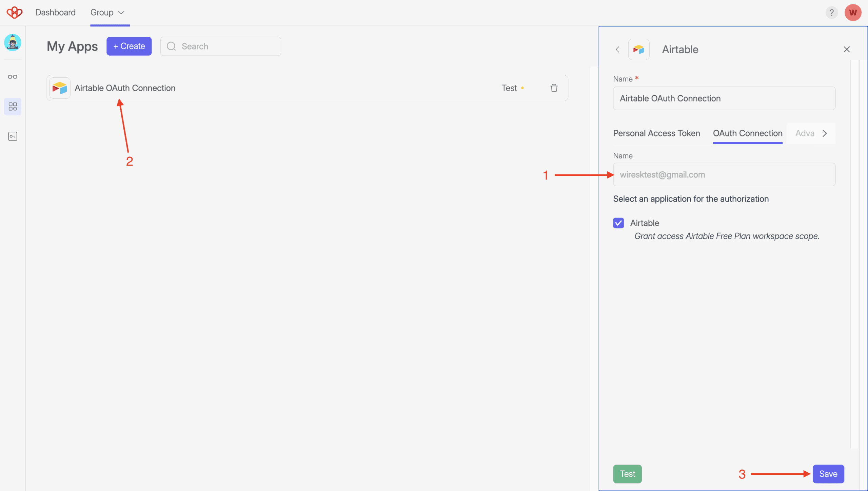Open the key credentials icon in sidebar
The width and height of the screenshot is (868, 491).
13,136
